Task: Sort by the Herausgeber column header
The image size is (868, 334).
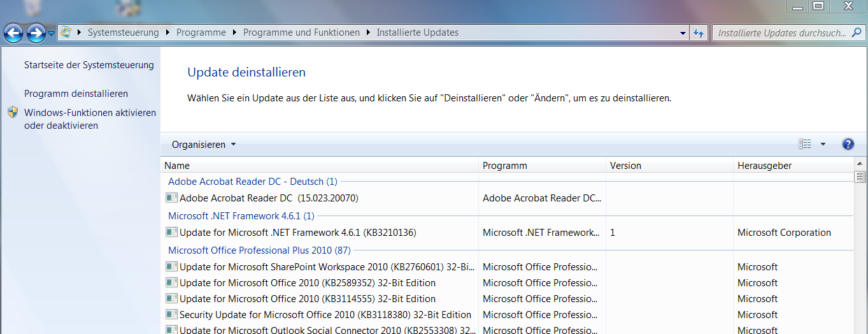Action: tap(793, 166)
